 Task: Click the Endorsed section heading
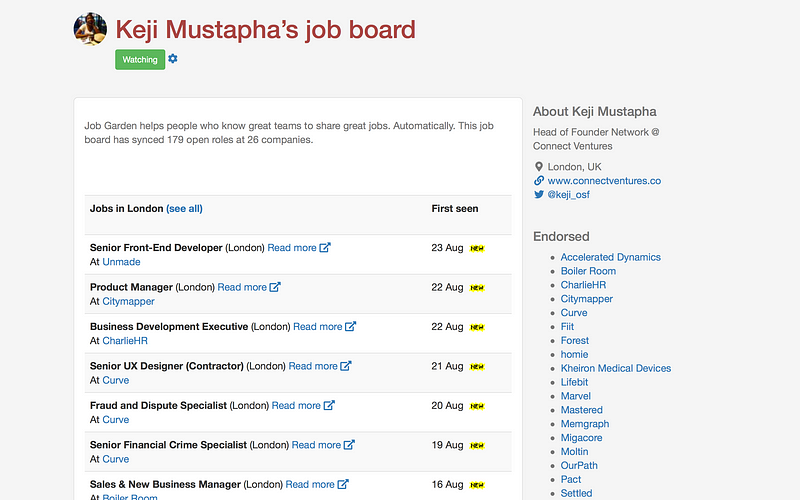[x=561, y=237]
